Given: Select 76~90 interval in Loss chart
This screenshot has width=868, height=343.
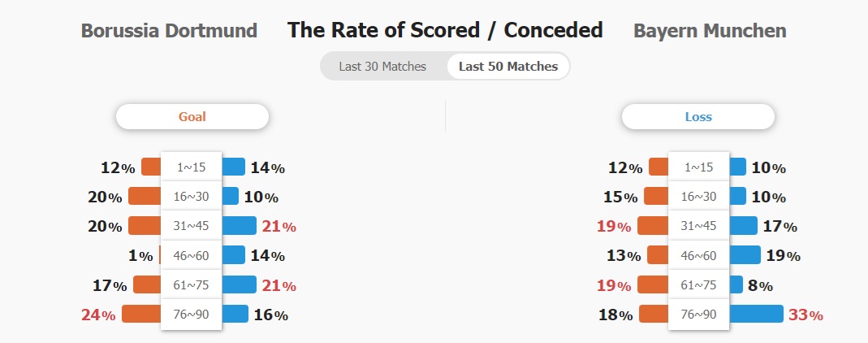Looking at the screenshot, I should [x=698, y=315].
